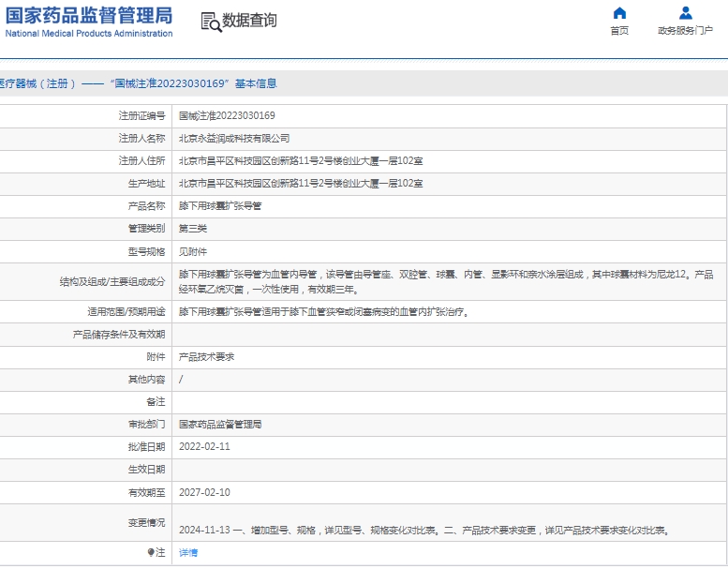Screen dimensions: 728x569
Task: Click the 产品储存条件及有效期 label
Action: (x=119, y=335)
